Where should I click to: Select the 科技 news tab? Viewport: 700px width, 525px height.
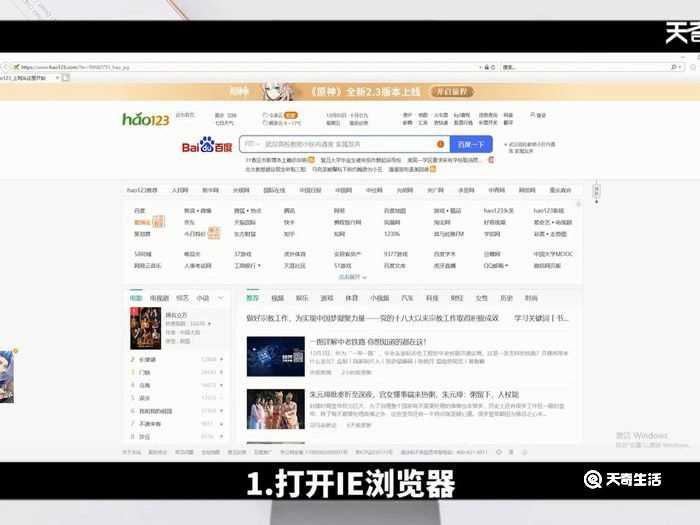(x=432, y=298)
